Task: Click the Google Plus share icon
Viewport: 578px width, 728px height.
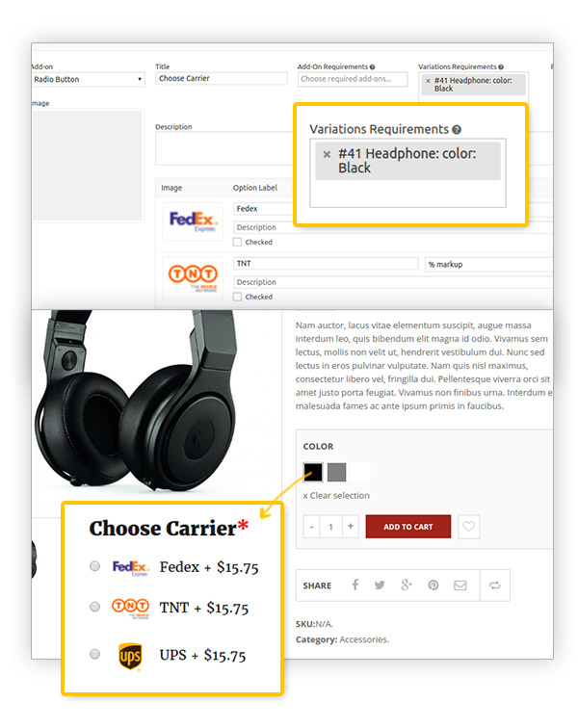Action: pyautogui.click(x=407, y=585)
